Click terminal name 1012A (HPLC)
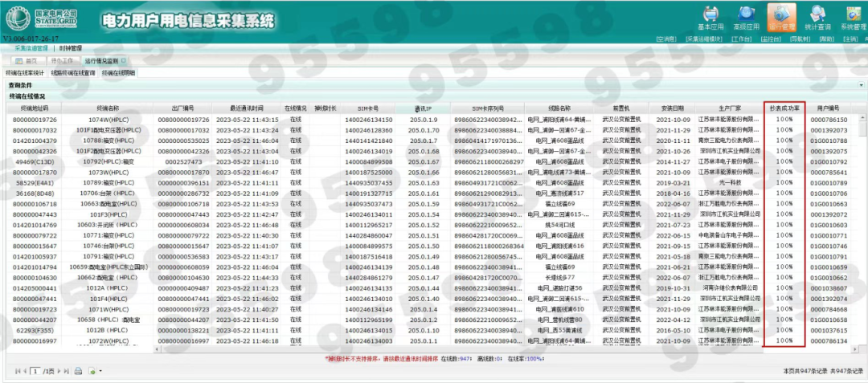This screenshot has height=383, width=868. [x=108, y=288]
